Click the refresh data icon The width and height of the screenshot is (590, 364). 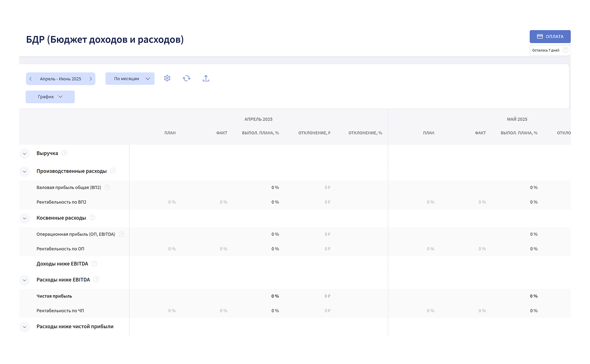click(187, 78)
